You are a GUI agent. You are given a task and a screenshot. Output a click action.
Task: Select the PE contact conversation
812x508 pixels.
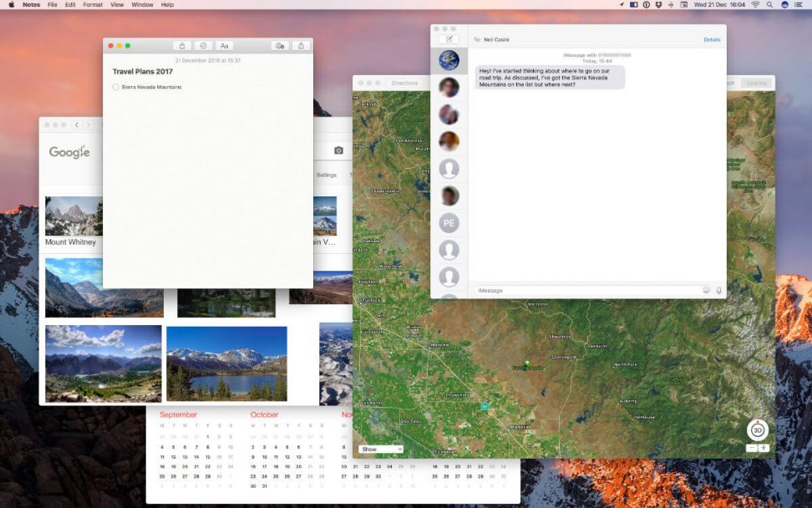[x=449, y=223]
